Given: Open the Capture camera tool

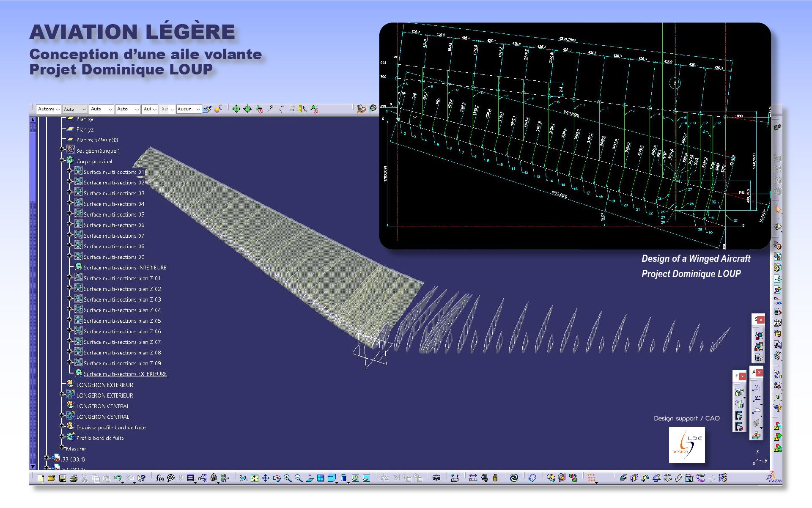Looking at the screenshot, I should (436, 478).
